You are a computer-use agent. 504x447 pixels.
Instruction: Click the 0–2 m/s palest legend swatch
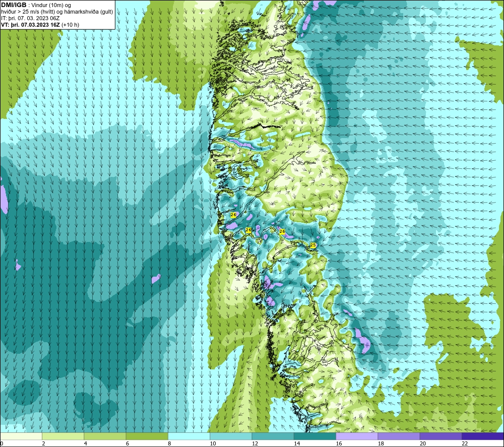[x=21, y=436]
